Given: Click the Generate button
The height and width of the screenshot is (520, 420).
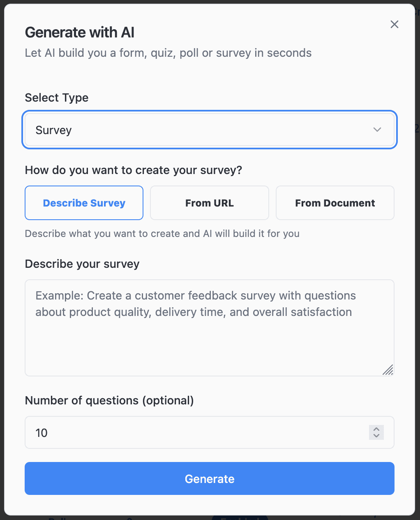Looking at the screenshot, I should 210,478.
